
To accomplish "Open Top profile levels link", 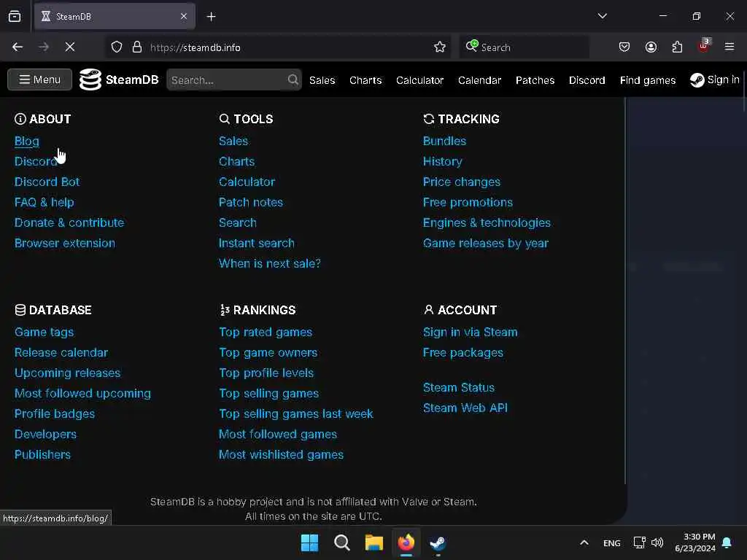I will tap(266, 373).
